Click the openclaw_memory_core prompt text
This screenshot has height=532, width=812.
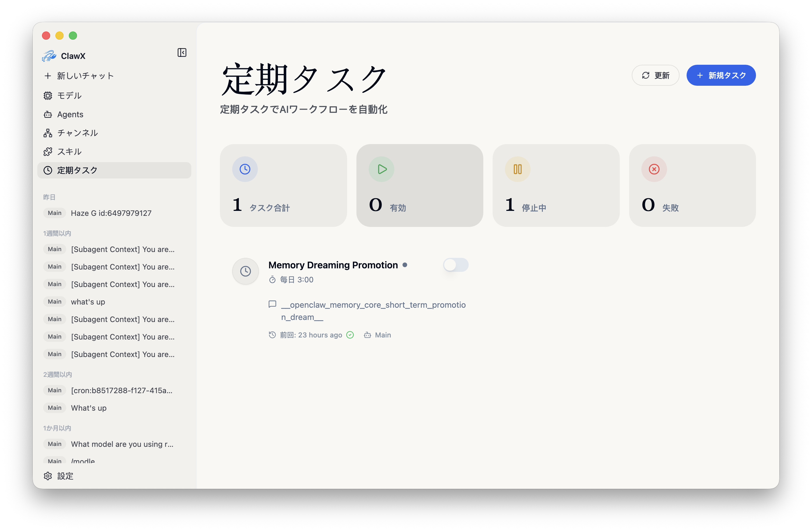coord(373,311)
